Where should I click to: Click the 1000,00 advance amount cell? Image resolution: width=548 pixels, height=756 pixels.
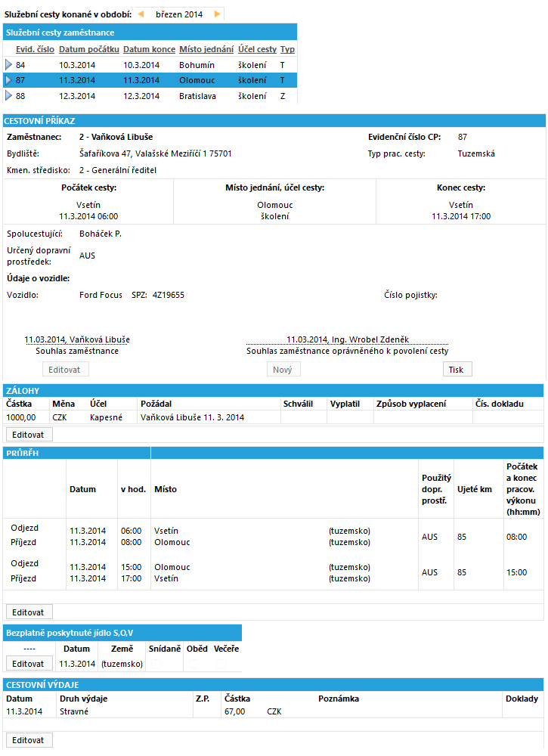pos(20,417)
